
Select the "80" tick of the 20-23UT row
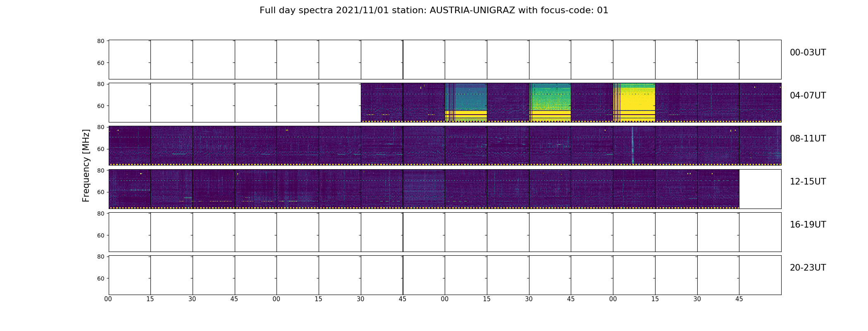point(100,257)
